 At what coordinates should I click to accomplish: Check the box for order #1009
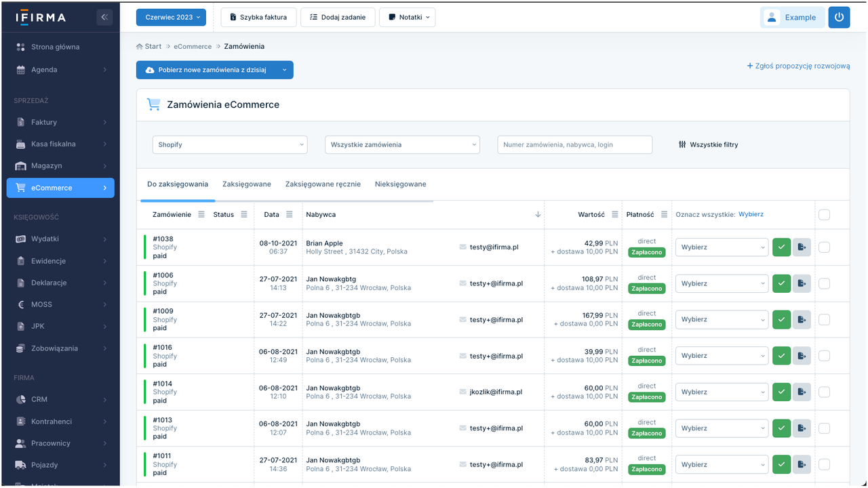pyautogui.click(x=824, y=319)
